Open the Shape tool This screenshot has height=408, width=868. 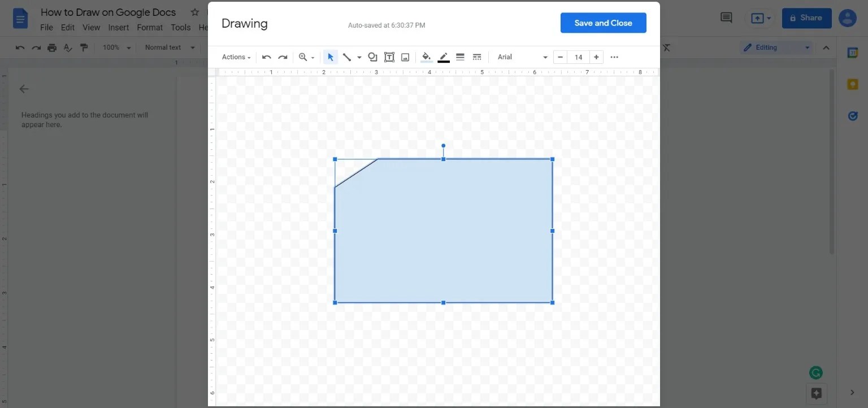point(372,57)
